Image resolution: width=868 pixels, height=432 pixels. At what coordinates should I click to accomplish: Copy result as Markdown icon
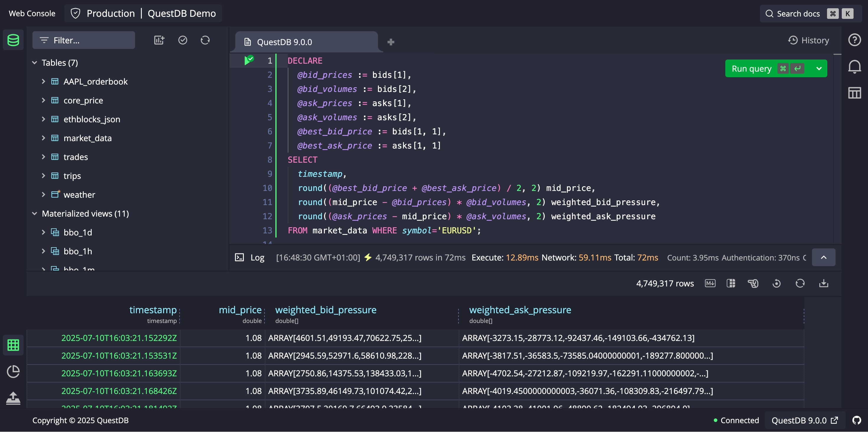coord(710,283)
